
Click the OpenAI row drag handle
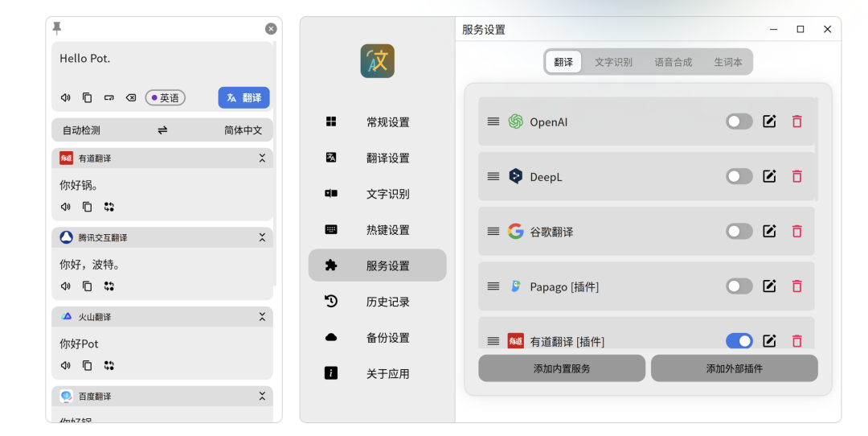[x=493, y=121]
